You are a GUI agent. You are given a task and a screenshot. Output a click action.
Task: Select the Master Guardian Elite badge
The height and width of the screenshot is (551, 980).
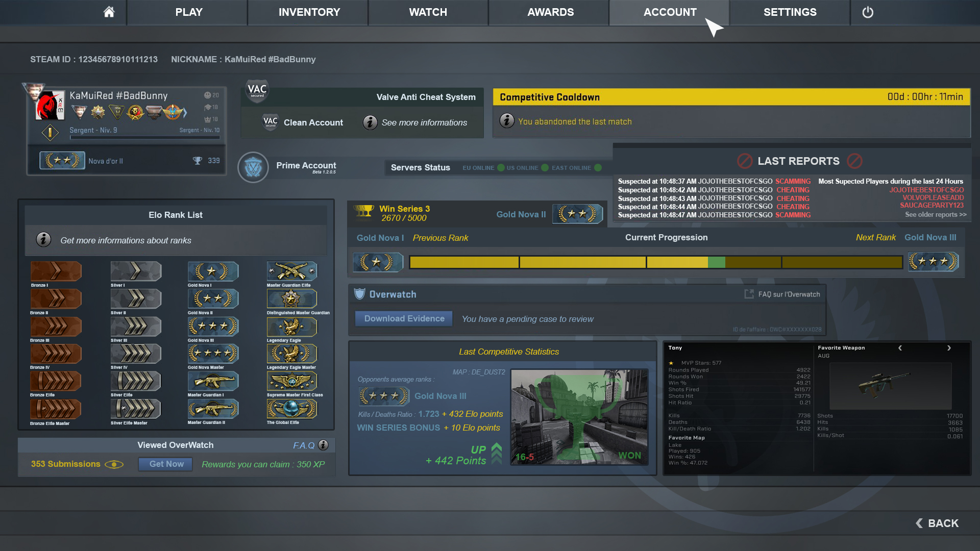pos(292,271)
